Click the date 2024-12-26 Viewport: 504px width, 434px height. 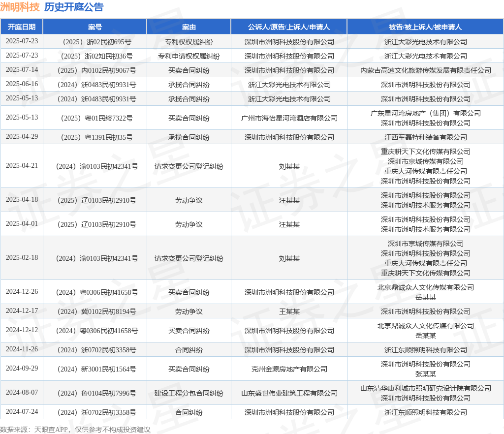(x=22, y=292)
